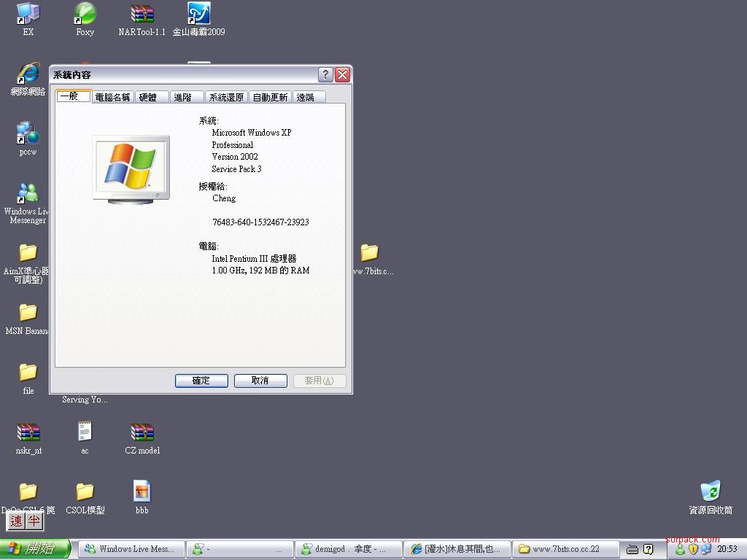
Task: Click the 取消 button
Action: point(260,381)
